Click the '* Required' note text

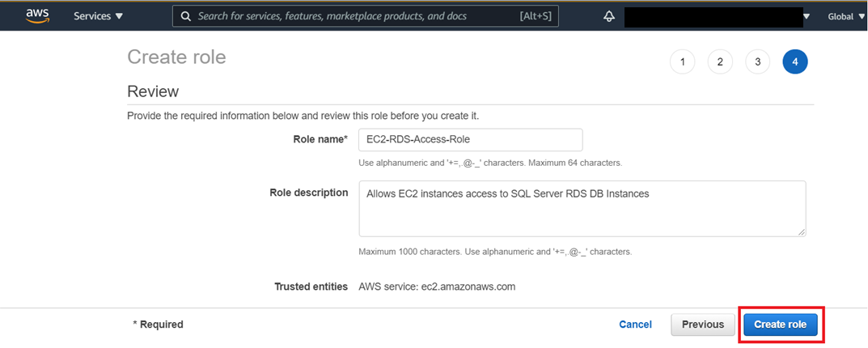pos(158,325)
